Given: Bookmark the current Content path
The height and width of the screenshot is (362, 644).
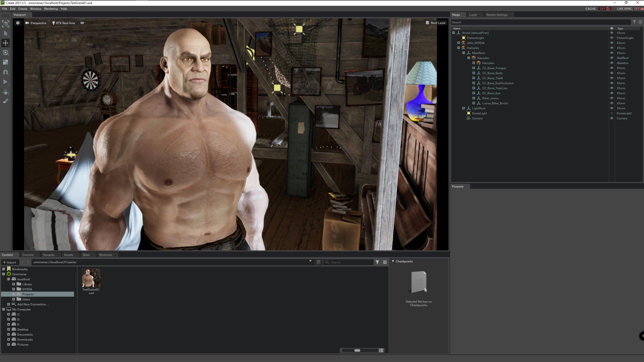Looking at the screenshot, I should point(318,262).
